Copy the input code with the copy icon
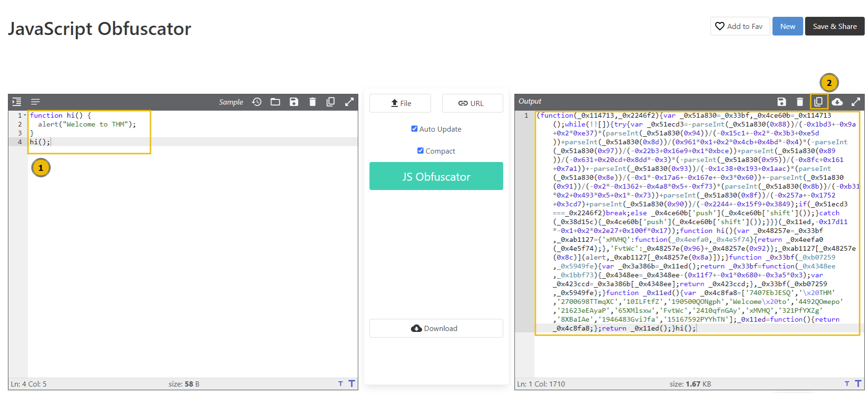This screenshot has width=868, height=394. click(x=331, y=102)
